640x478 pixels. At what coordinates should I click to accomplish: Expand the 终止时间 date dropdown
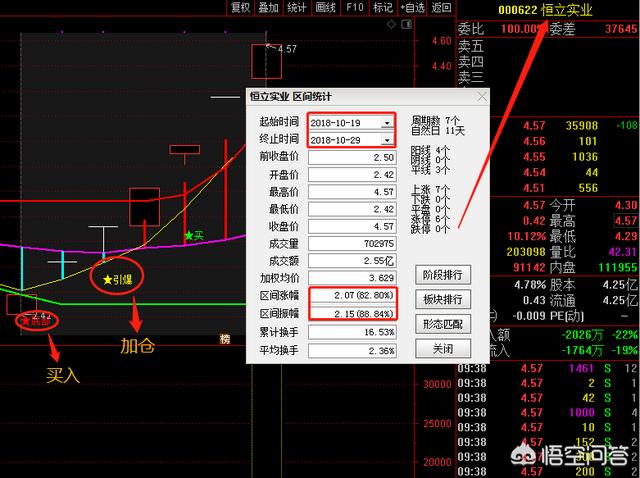pos(387,140)
